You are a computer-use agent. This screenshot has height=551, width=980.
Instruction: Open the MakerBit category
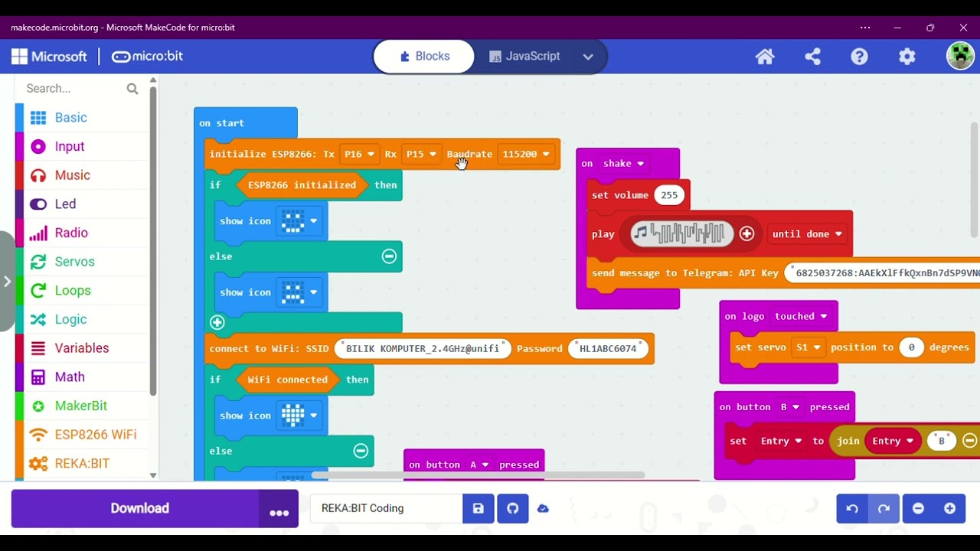point(82,406)
